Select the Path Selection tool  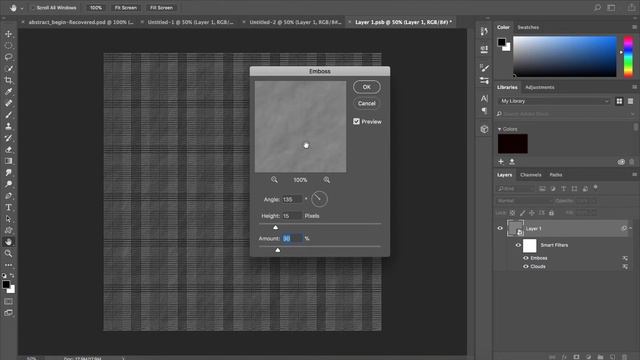pyautogui.click(x=9, y=219)
